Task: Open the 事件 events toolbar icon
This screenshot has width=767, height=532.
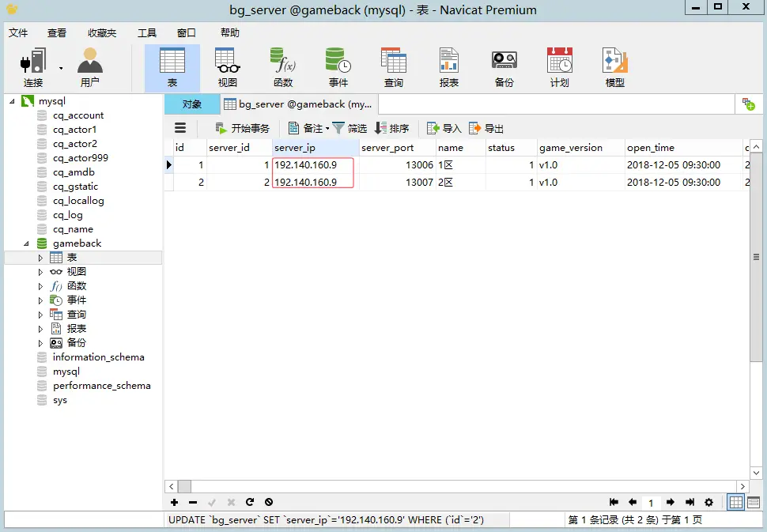Action: point(338,67)
